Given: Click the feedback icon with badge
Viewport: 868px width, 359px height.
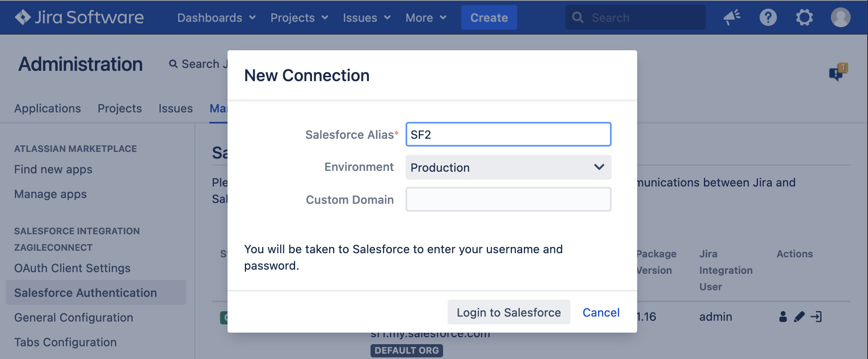Looking at the screenshot, I should click(838, 72).
